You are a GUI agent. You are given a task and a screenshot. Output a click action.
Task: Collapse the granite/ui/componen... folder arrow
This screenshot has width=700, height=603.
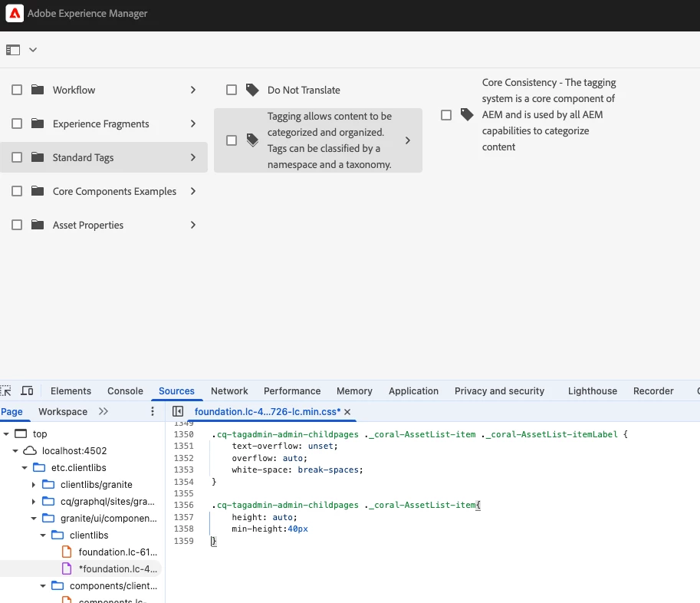pos(34,518)
